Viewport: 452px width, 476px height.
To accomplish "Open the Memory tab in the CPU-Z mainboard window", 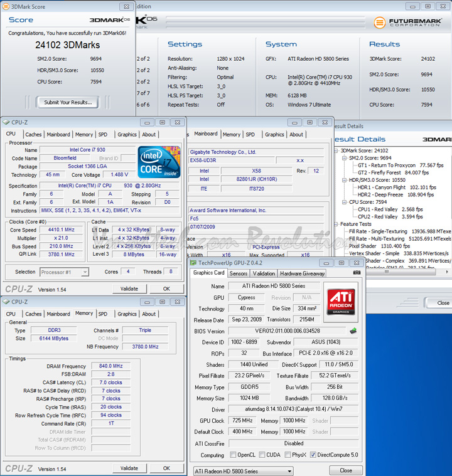I will 231,134.
